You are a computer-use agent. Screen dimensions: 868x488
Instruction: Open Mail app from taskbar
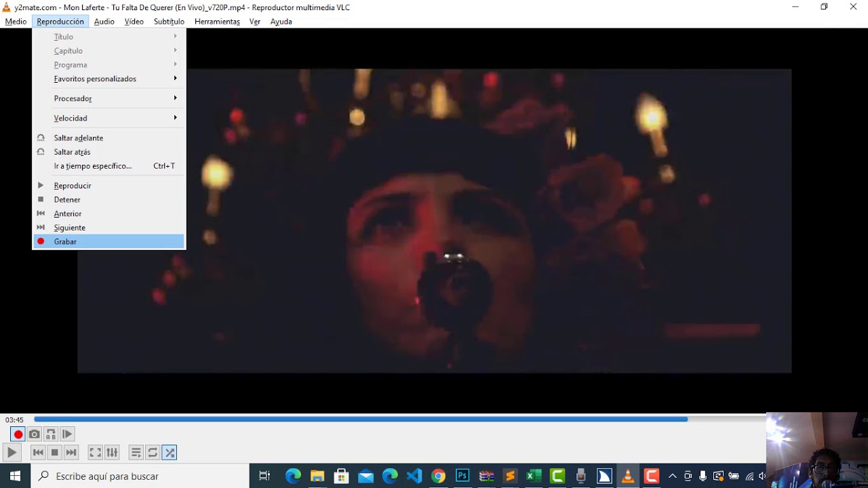pyautogui.click(x=366, y=476)
